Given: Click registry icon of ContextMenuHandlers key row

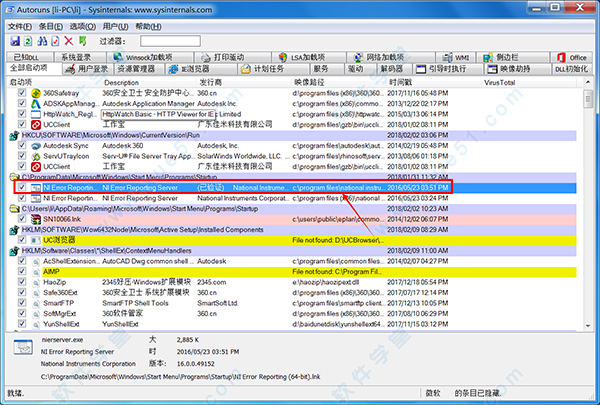Looking at the screenshot, I should click(x=14, y=251).
